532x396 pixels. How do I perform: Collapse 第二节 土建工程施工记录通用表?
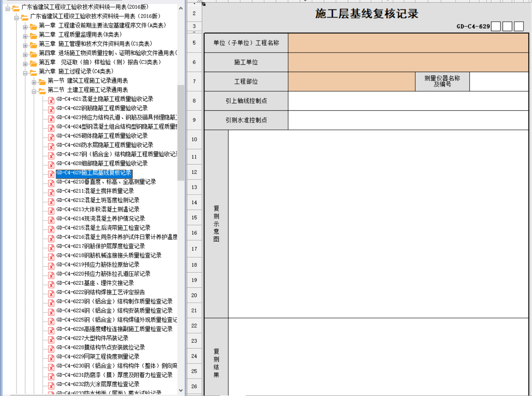click(34, 91)
